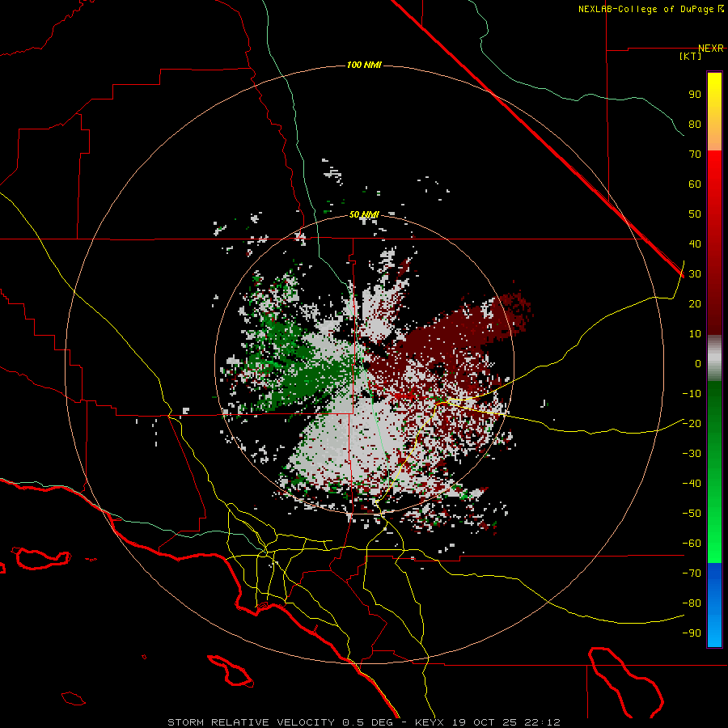Click the -10 value on velocity scale
Image resolution: width=728 pixels, height=728 pixels.
click(692, 394)
